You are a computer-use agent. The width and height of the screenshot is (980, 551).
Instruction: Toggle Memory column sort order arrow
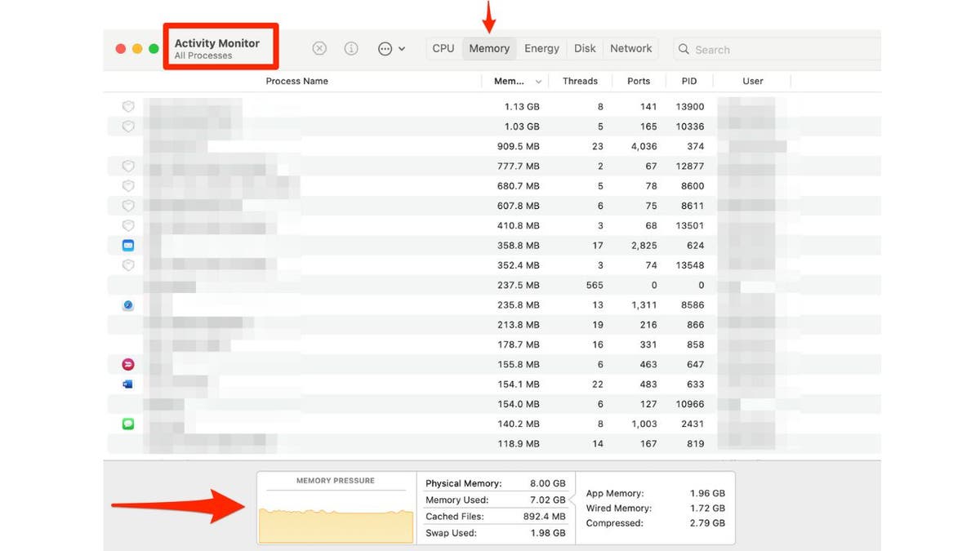(x=538, y=82)
